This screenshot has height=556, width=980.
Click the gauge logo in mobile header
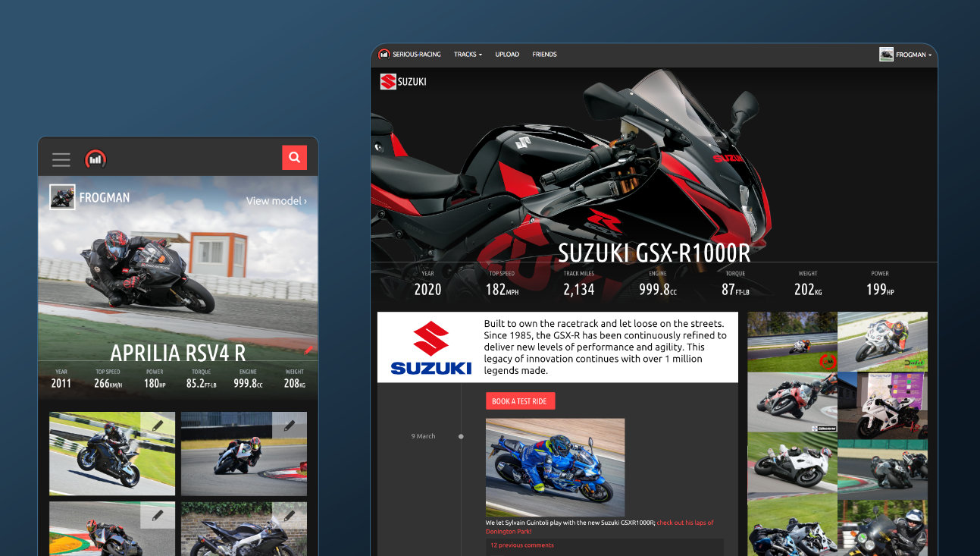[x=95, y=159]
